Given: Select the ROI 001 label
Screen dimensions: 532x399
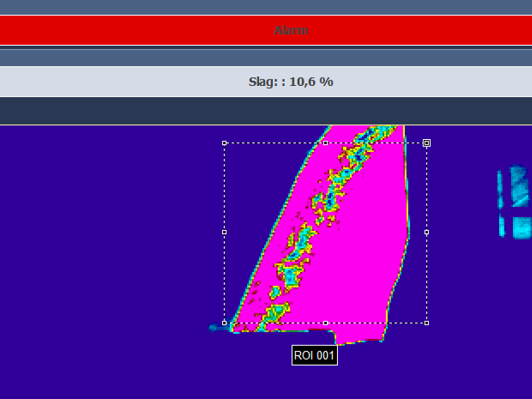Looking at the screenshot, I should (x=314, y=356).
